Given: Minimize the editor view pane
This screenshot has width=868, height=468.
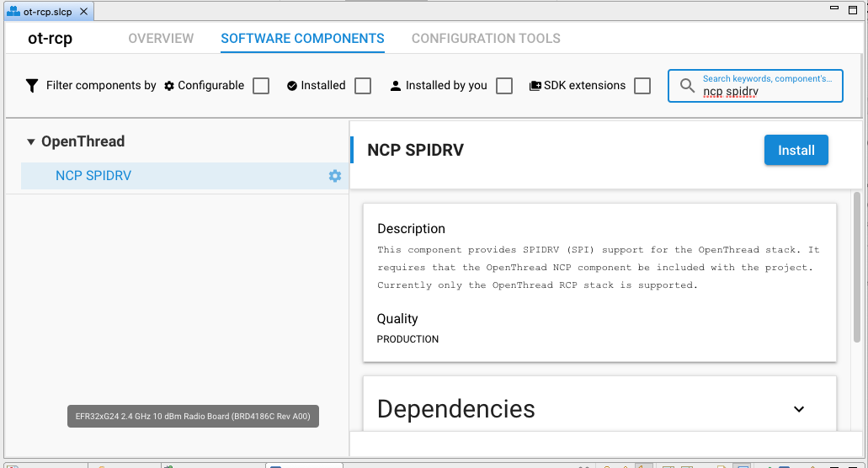Looking at the screenshot, I should point(834,8).
